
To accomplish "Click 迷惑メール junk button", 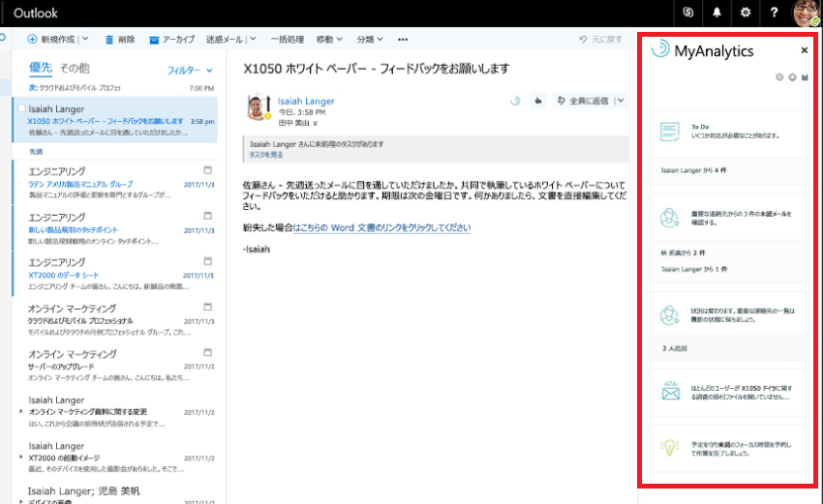I will pyautogui.click(x=224, y=40).
